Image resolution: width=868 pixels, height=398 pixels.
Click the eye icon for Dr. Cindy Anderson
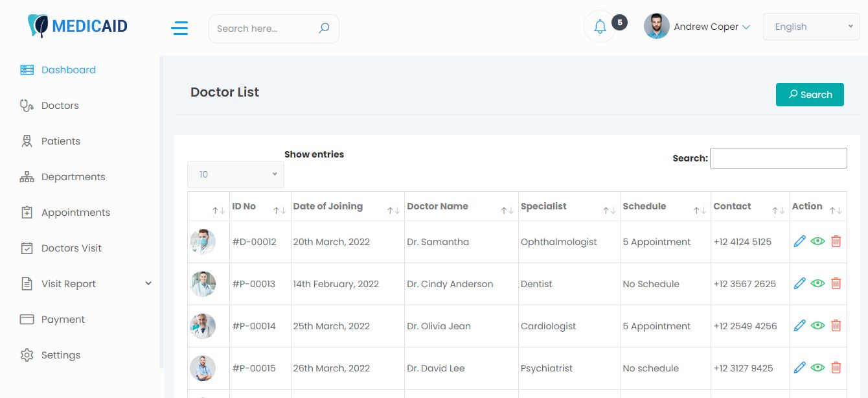pyautogui.click(x=817, y=283)
